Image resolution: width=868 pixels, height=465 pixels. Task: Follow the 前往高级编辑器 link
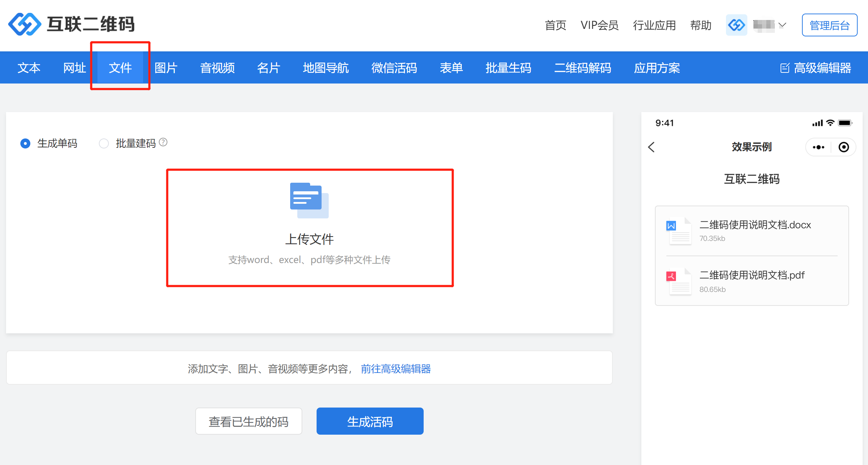pyautogui.click(x=395, y=369)
